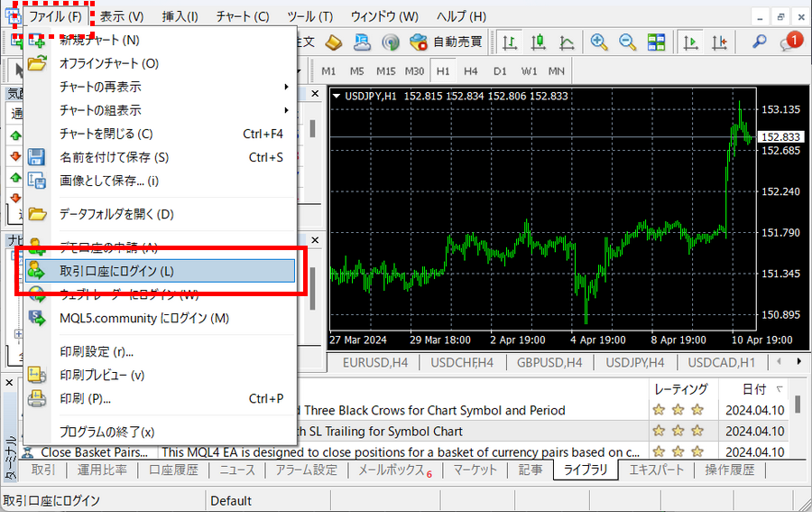This screenshot has width=812, height=512.
Task: Open the チャート (C) menu
Action: pos(243,16)
